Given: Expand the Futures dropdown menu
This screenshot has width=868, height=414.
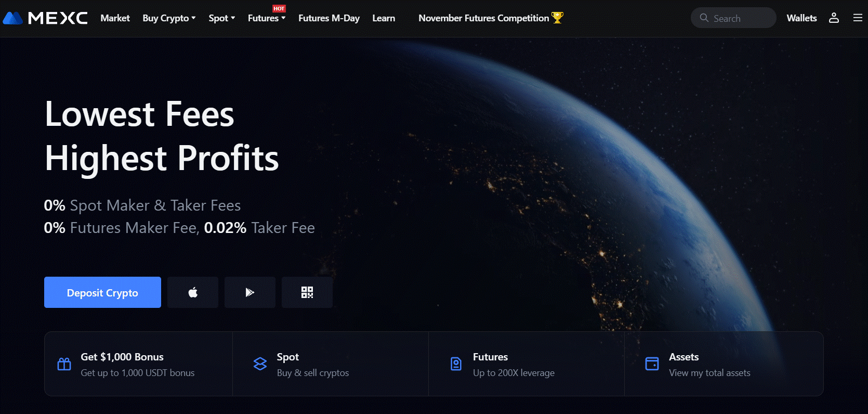Looking at the screenshot, I should click(x=267, y=18).
